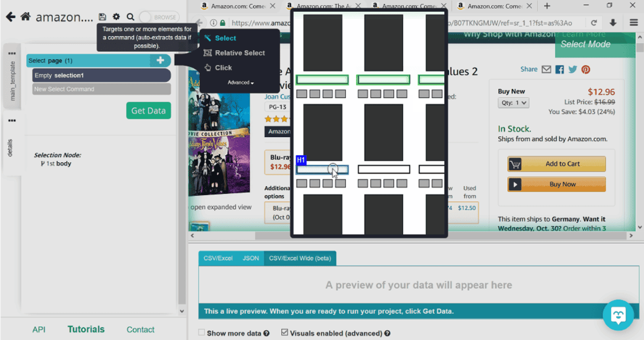Viewport: 644px width, 340px height.
Task: Uncheck Visuals enabled (advanced) checkbox
Action: point(285,332)
